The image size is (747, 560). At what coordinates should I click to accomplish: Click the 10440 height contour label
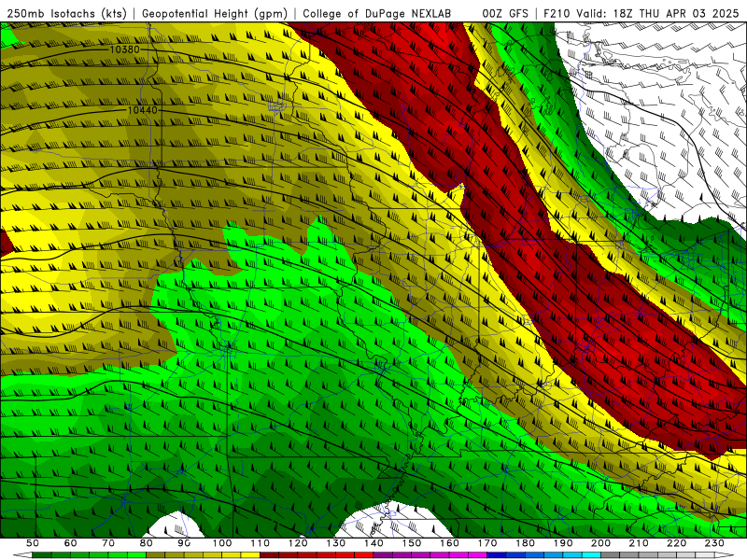[x=143, y=110]
